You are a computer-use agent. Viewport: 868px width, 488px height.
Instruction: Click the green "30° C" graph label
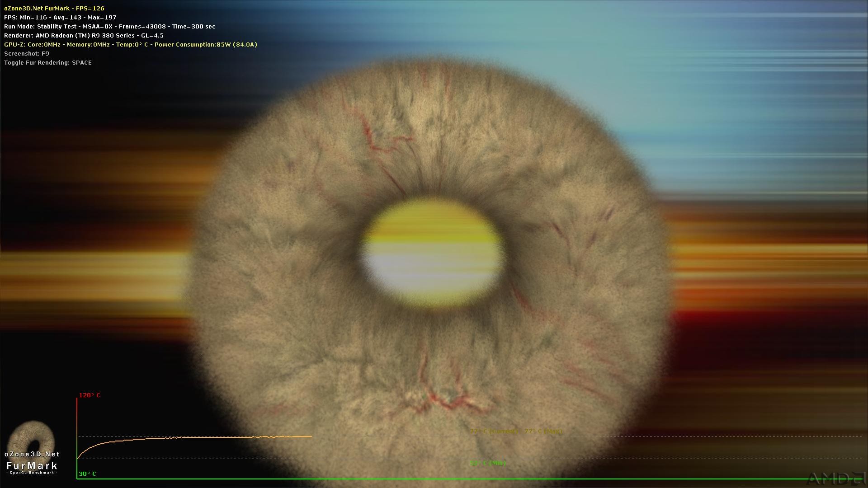(87, 474)
